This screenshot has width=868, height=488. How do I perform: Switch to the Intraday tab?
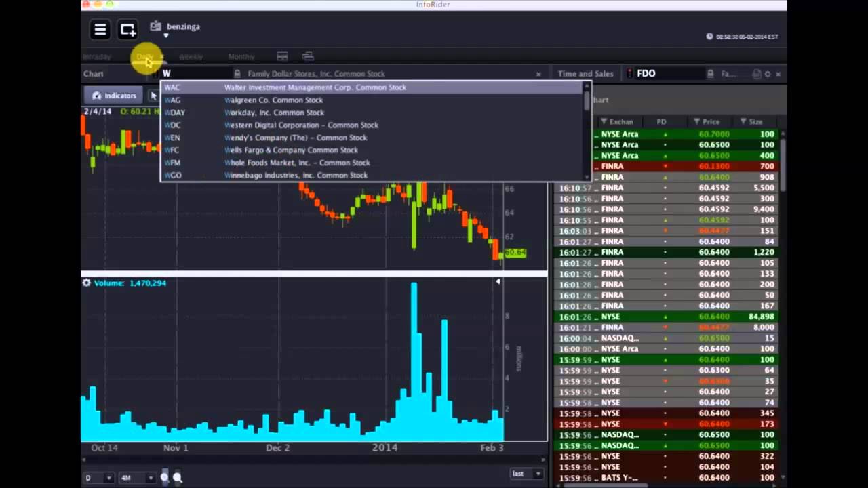97,56
